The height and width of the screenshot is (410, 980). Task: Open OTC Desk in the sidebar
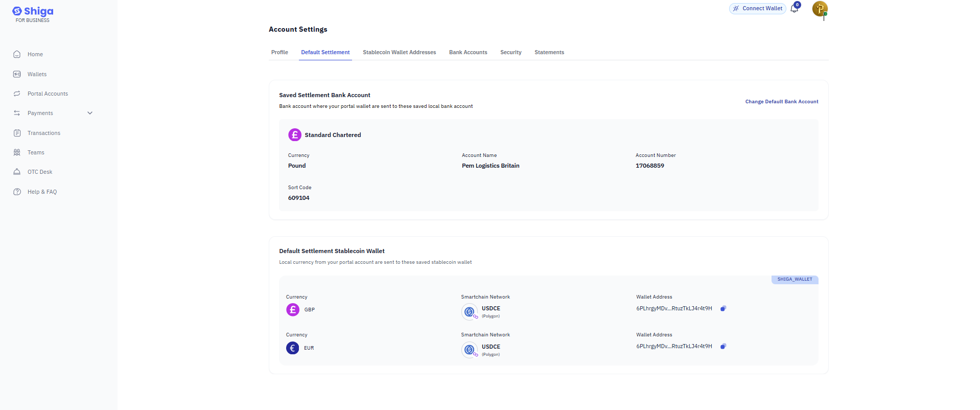[x=40, y=172]
